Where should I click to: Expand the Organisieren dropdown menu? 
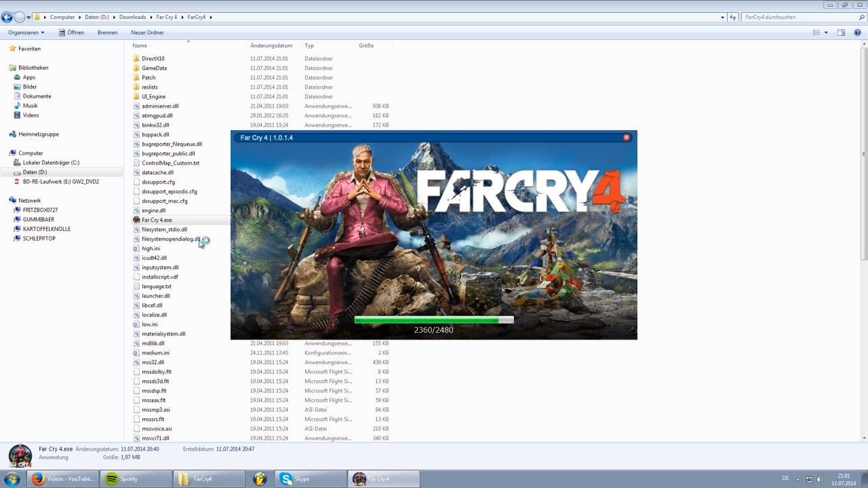coord(26,33)
